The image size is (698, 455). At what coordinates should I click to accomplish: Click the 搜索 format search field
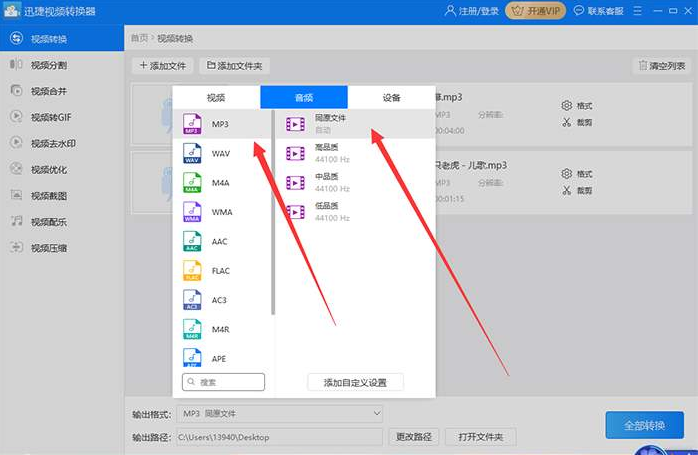(x=224, y=382)
